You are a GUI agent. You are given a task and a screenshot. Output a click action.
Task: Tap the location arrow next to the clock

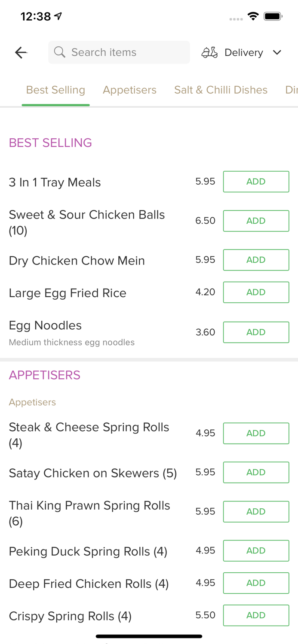pyautogui.click(x=58, y=15)
